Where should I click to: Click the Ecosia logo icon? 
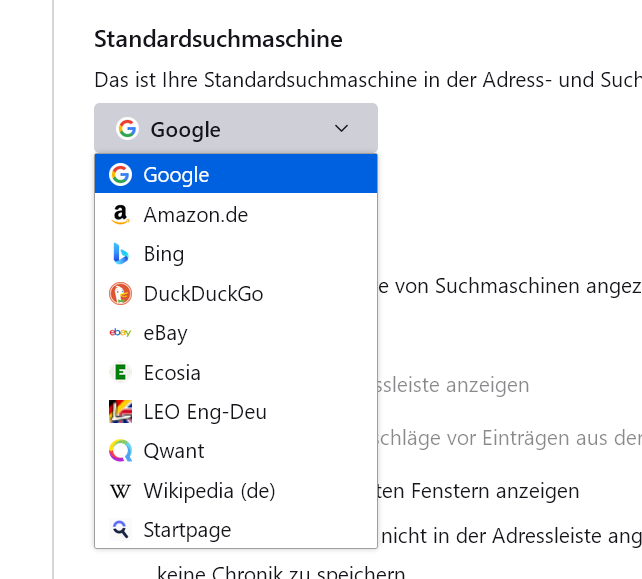pyautogui.click(x=120, y=373)
